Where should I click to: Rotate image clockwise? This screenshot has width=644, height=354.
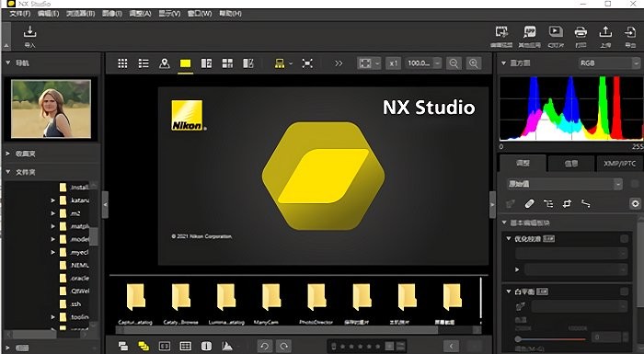283,347
